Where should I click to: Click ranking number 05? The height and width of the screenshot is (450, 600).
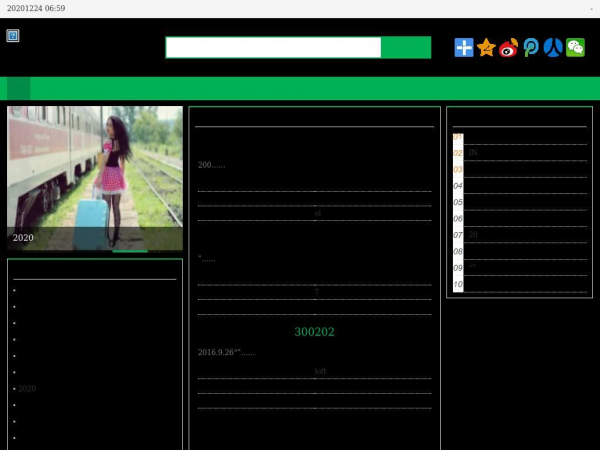458,202
